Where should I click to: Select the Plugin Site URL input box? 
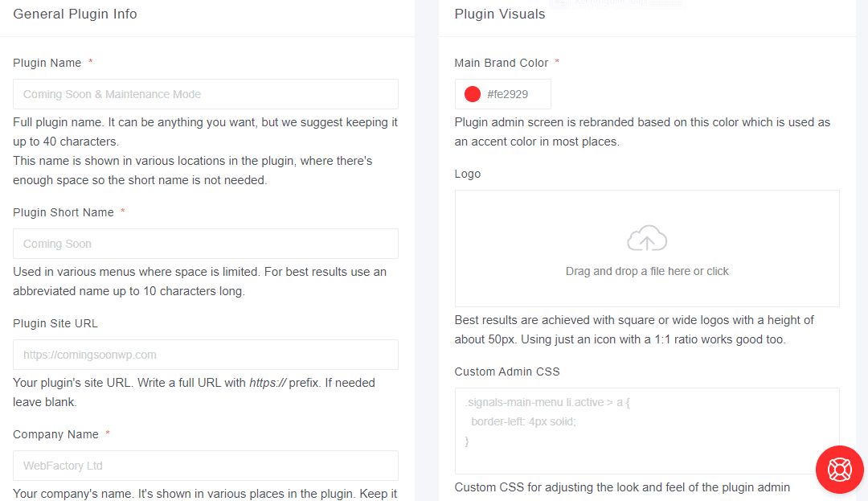point(206,355)
